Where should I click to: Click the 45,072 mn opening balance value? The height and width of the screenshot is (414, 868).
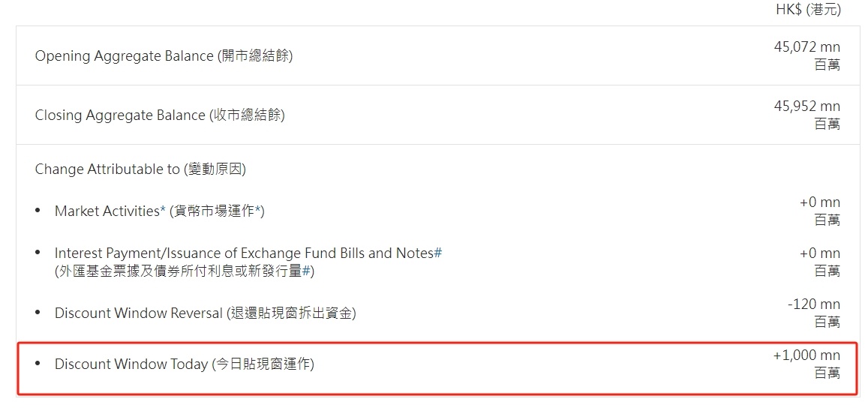[806, 47]
